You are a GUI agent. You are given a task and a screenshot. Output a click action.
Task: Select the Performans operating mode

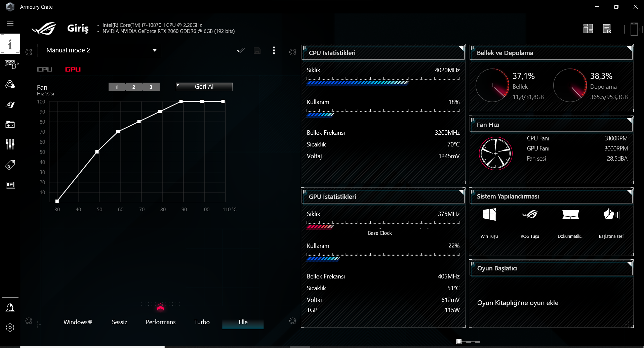coord(161,322)
